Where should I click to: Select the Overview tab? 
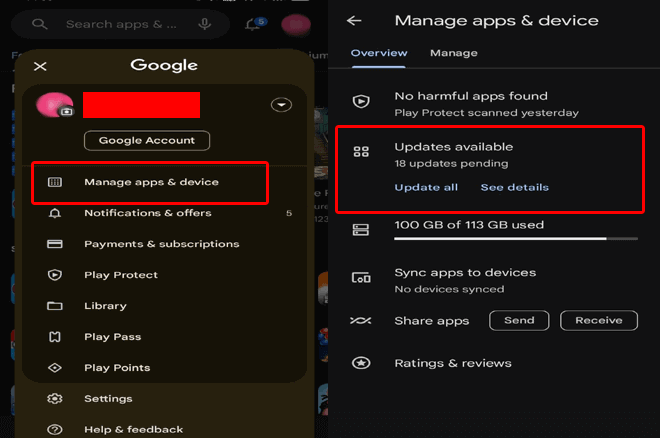pos(379,53)
